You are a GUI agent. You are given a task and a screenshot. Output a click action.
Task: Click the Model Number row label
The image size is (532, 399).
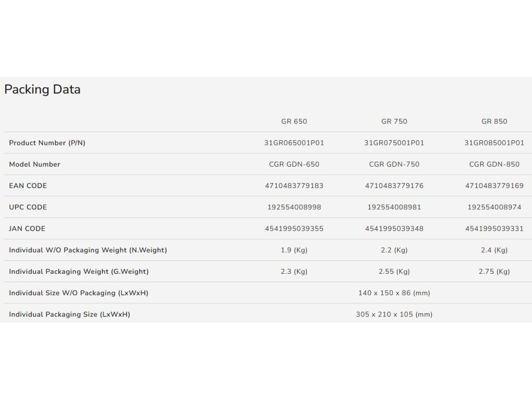coord(35,164)
